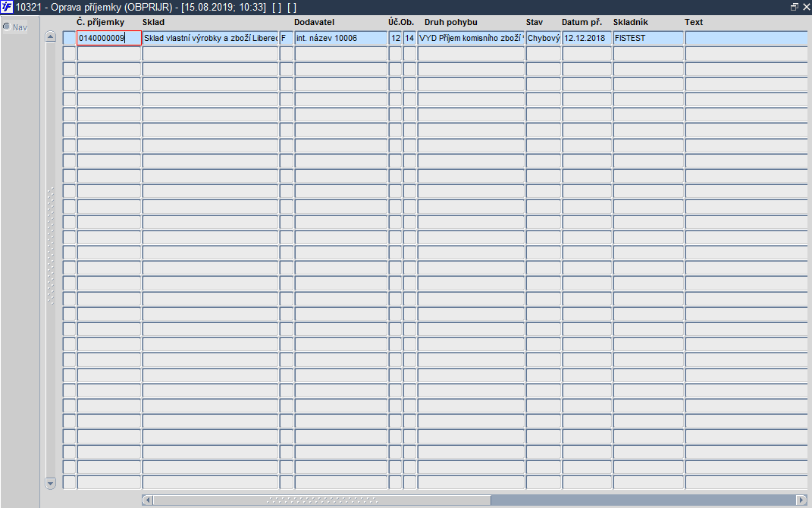Viewport: 812px width, 508px height.
Task: Click the cell containing F
Action: [287, 38]
